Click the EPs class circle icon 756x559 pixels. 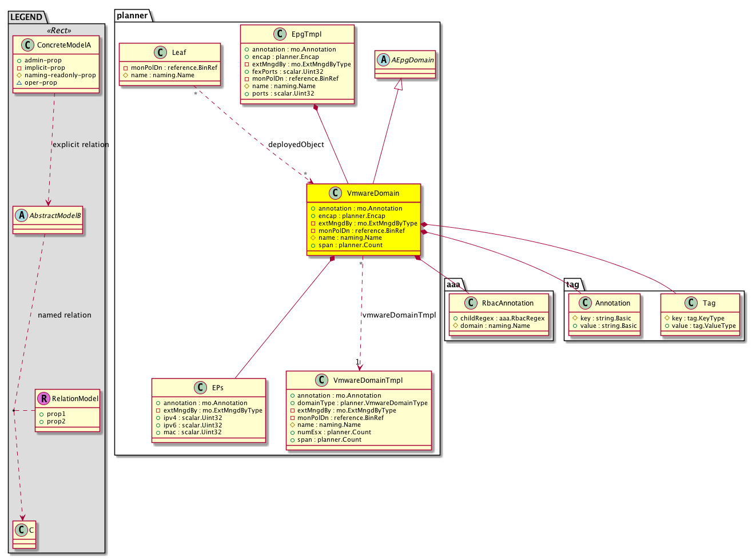pyautogui.click(x=200, y=387)
